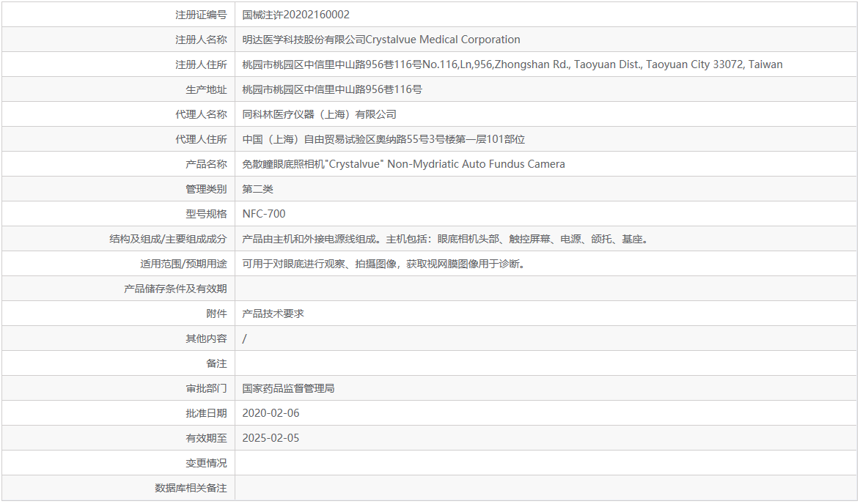860x504 pixels.
Task: Select the approval department 国家药品监督管理局
Action: pyautogui.click(x=286, y=388)
